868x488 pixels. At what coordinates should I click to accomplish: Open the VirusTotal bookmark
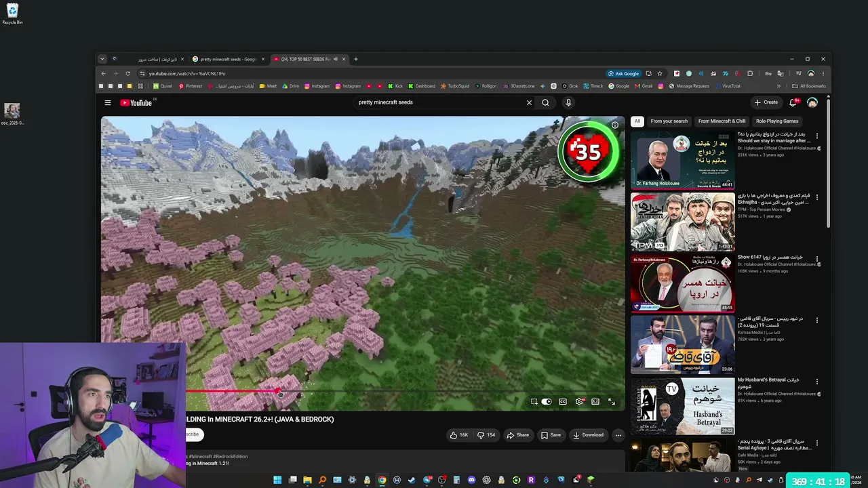coord(728,86)
